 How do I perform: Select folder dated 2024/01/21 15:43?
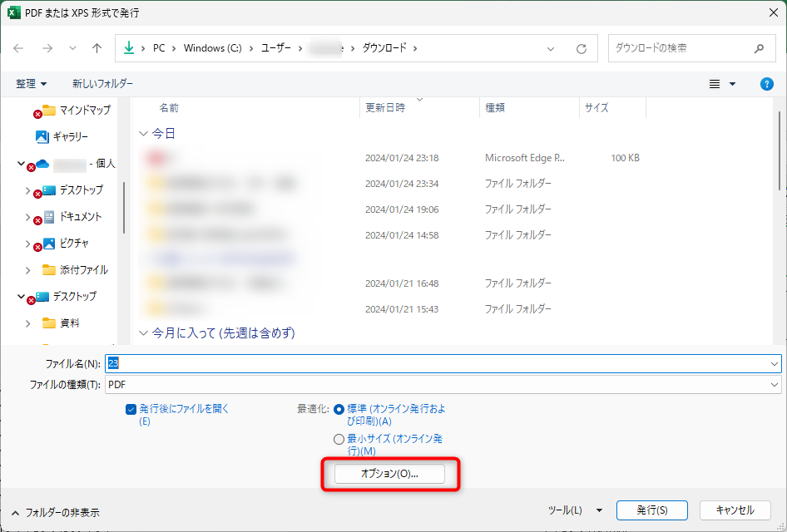click(x=392, y=309)
